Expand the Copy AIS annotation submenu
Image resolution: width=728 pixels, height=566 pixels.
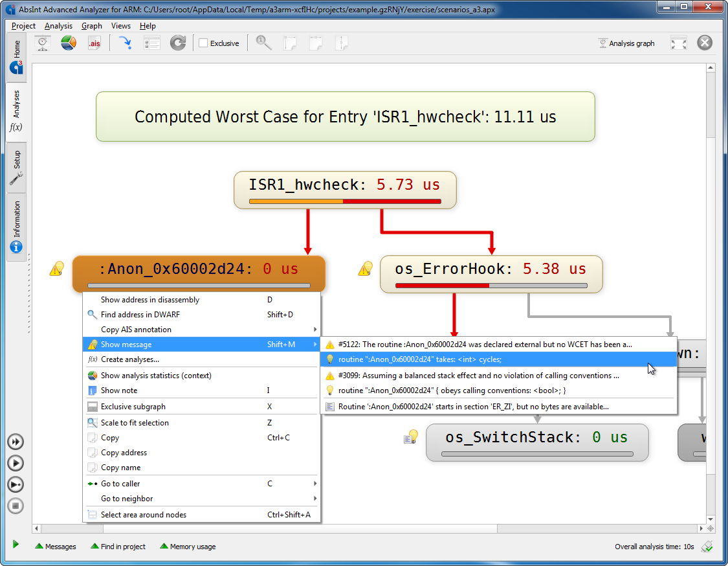[201, 330]
